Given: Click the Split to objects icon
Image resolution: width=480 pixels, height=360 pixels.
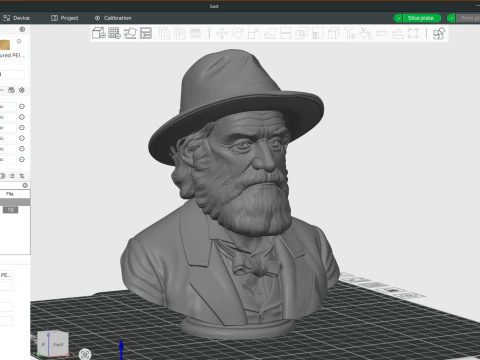Looking at the screenshot, I should pos(164,34).
